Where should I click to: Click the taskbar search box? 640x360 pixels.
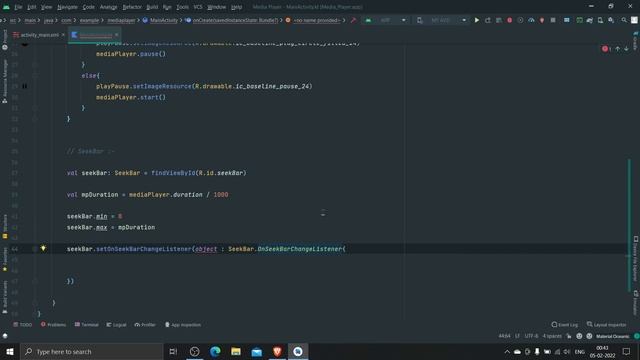(91, 351)
